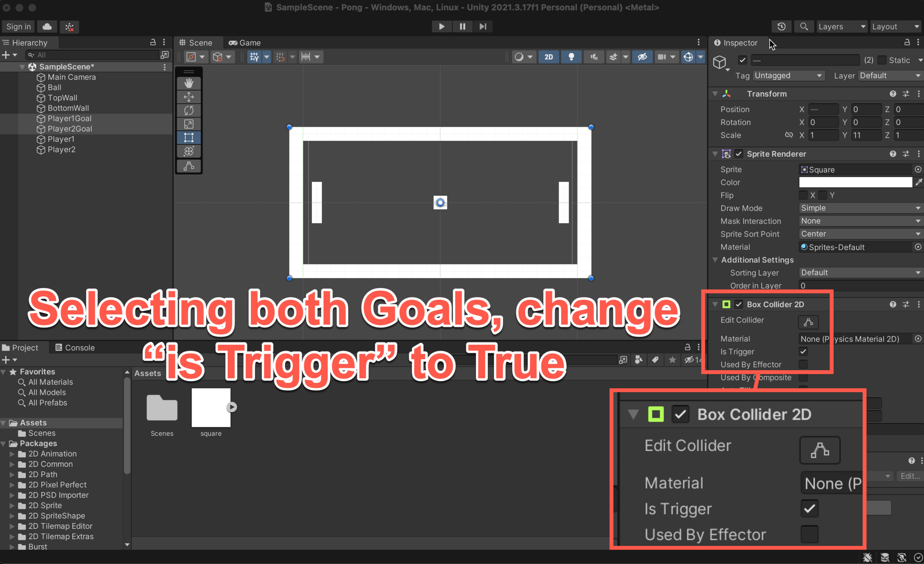Select the Move tool in scene toolbar
Viewport: 924px width, 564px height.
click(x=189, y=97)
